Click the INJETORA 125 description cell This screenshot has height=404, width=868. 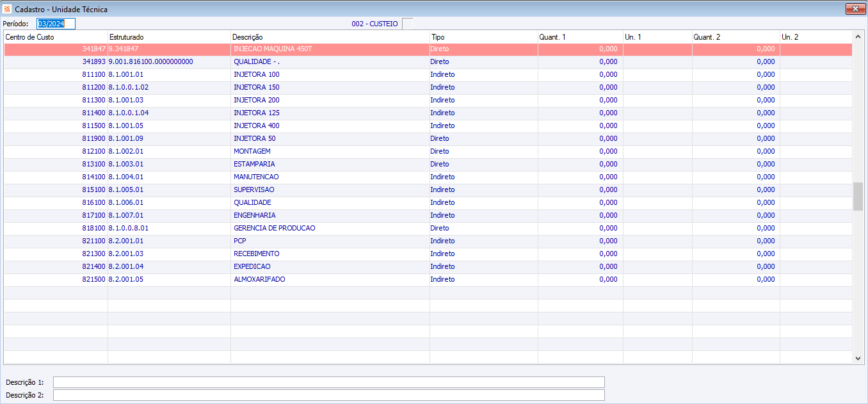click(330, 113)
